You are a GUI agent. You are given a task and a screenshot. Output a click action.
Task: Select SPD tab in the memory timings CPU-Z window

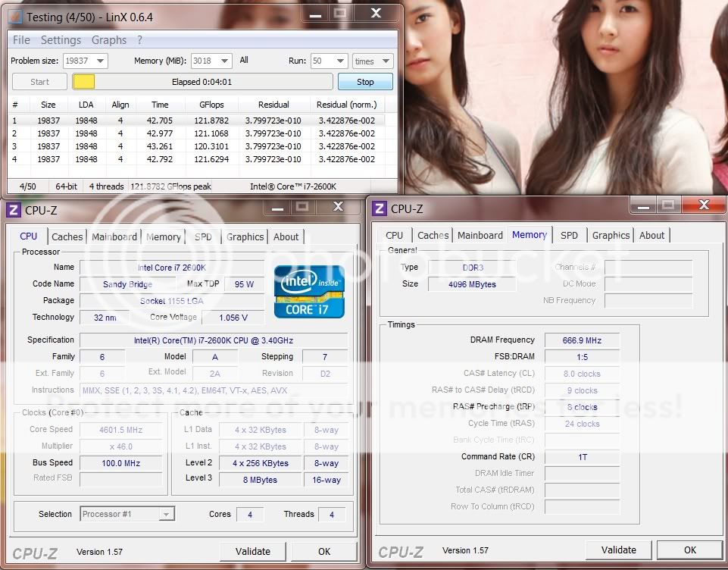569,235
